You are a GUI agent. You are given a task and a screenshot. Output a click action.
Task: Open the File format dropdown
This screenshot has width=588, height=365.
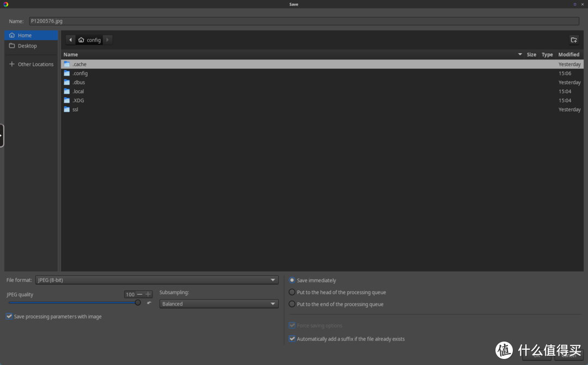157,280
